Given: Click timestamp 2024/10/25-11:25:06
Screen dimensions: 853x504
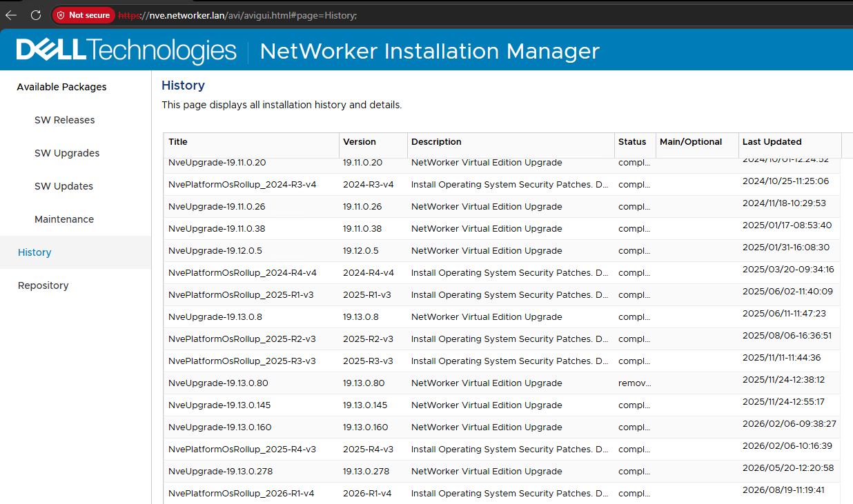Looking at the screenshot, I should coord(786,181).
